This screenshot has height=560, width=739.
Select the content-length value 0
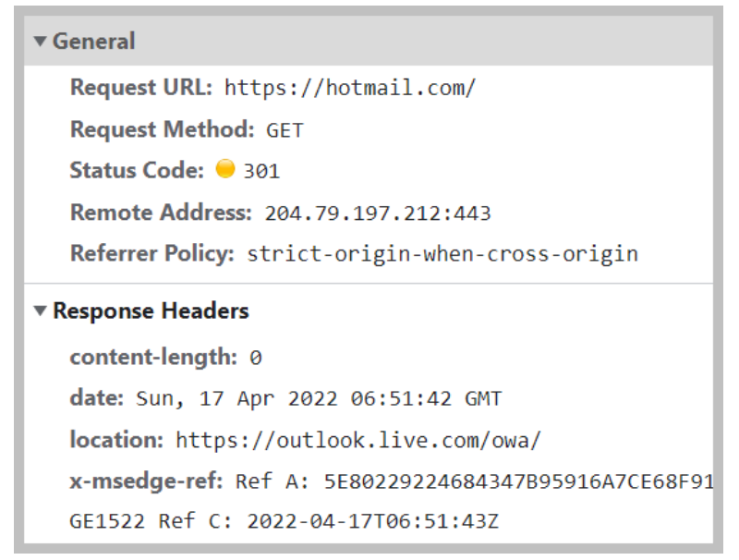(x=256, y=358)
